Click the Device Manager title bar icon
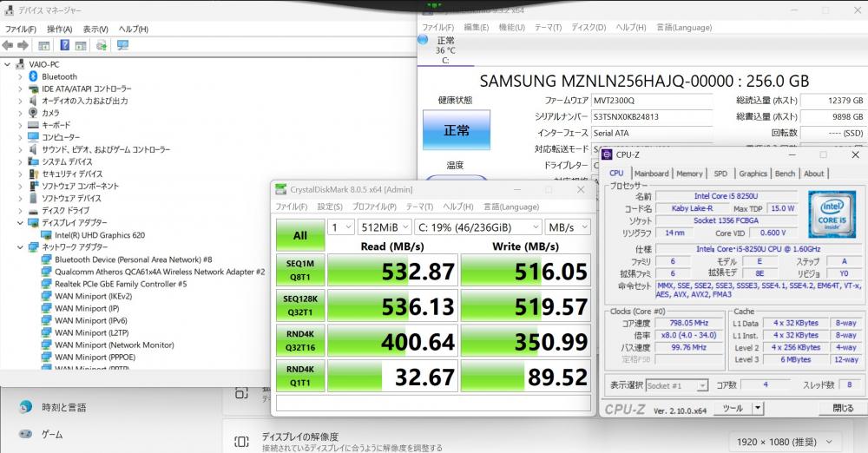This screenshot has height=453, width=868. point(9,10)
